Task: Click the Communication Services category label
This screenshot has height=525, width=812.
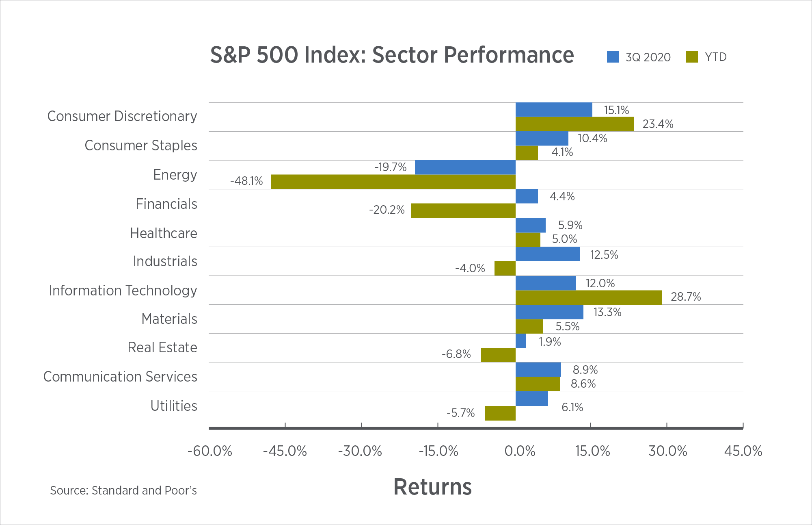Action: (x=120, y=377)
